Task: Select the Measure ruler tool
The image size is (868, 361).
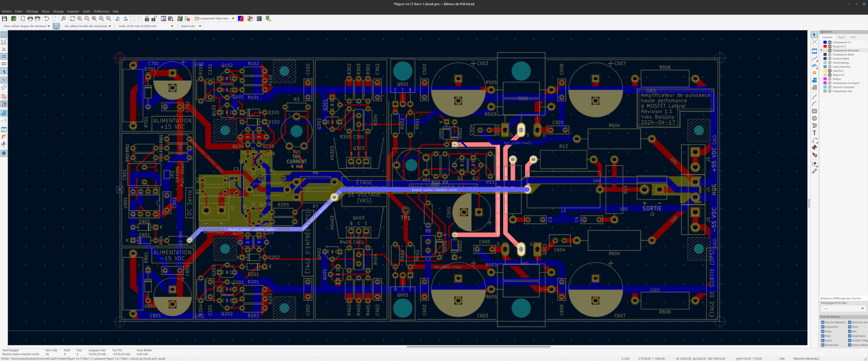Action: pos(814,171)
